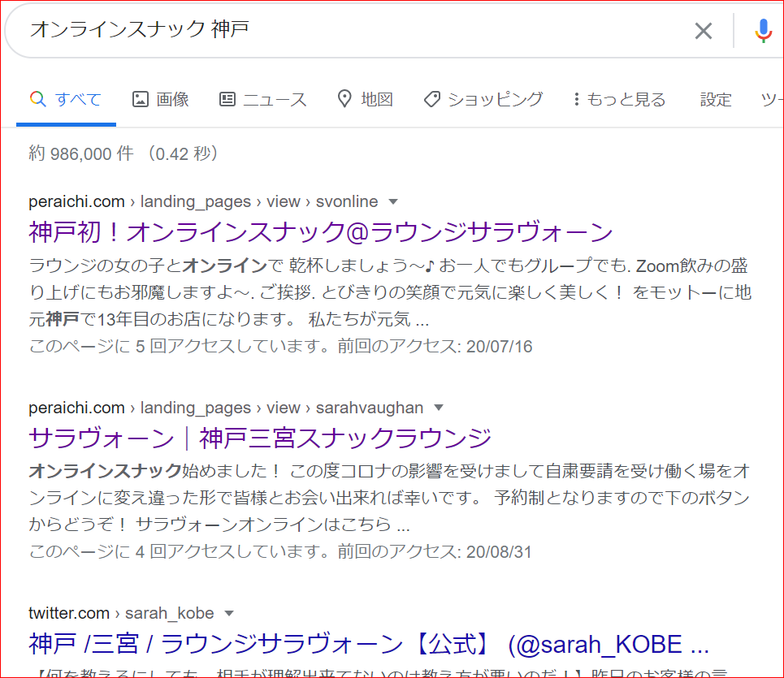Expand dropdown arrow next to svonline URL

pyautogui.click(x=393, y=202)
